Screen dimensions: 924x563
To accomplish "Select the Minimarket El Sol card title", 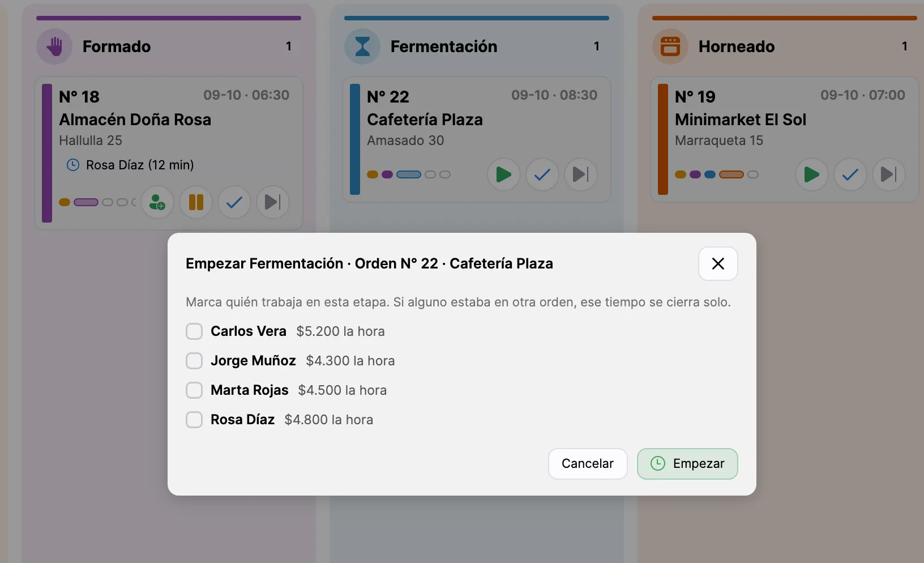I will click(x=741, y=120).
